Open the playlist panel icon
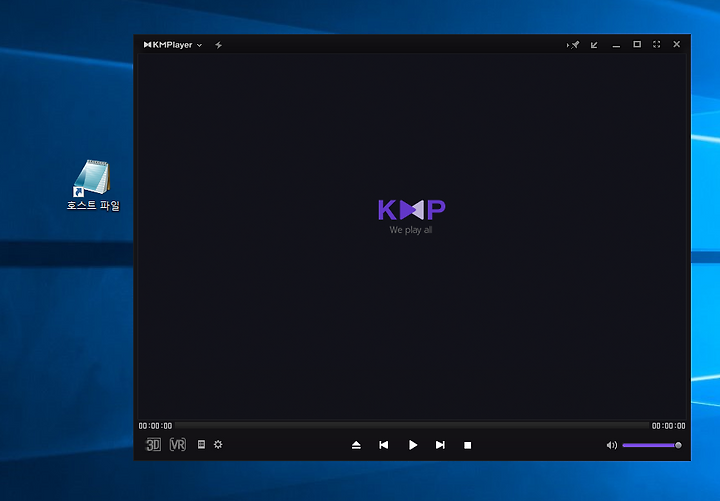The image size is (720, 501). click(x=201, y=445)
